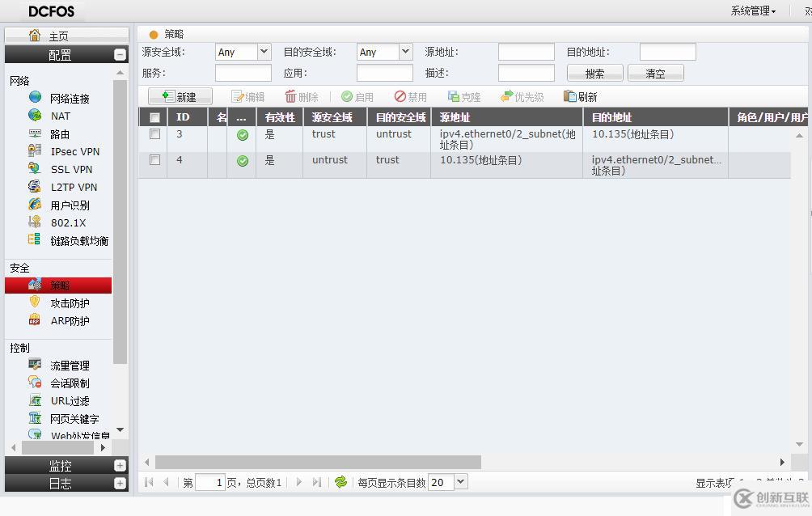
Task: Click the 删除 delete toolbar button
Action: (x=302, y=97)
